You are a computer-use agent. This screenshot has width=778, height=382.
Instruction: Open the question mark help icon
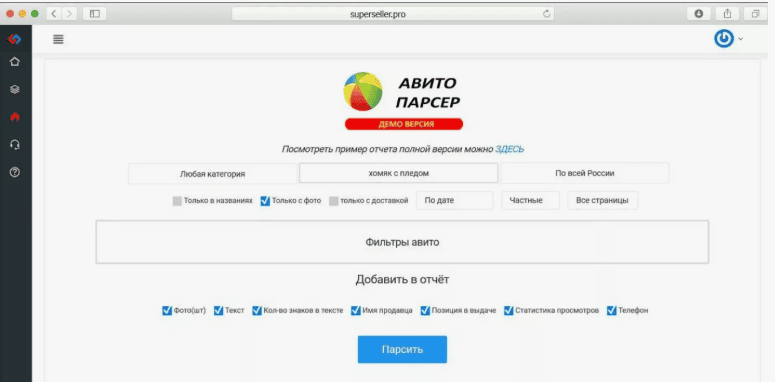15,172
